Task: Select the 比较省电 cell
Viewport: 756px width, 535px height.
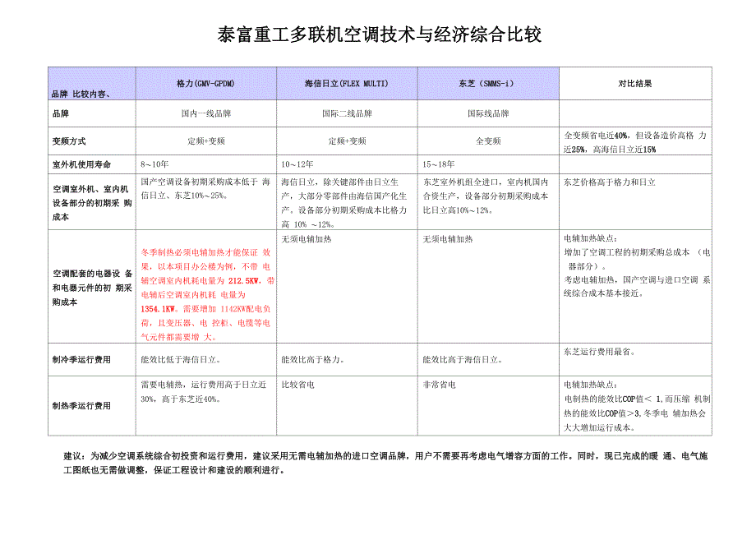Action: (299, 384)
